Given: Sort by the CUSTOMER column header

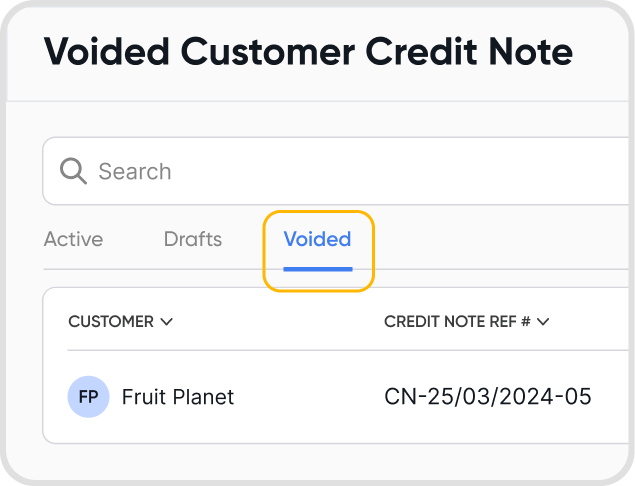Looking at the screenshot, I should click(x=111, y=322).
